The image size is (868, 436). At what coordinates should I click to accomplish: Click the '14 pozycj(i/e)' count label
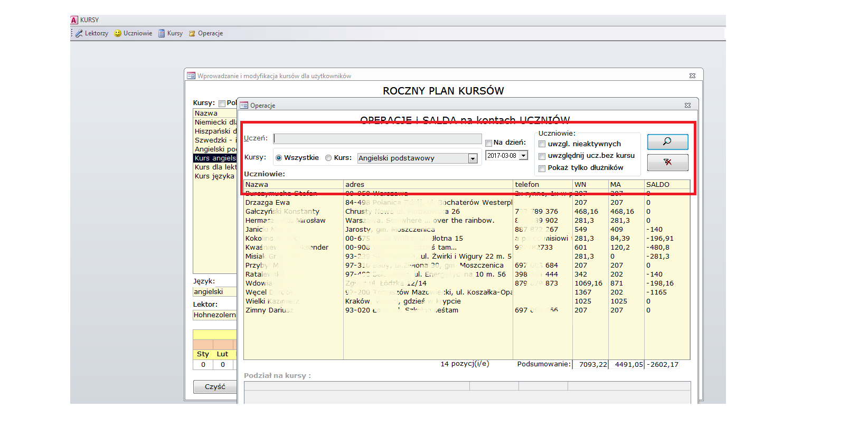point(465,364)
